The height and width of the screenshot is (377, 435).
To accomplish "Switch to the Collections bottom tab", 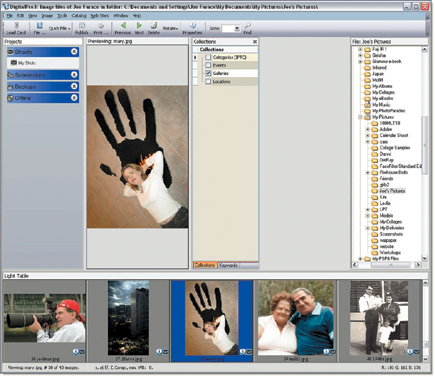I will click(x=205, y=265).
